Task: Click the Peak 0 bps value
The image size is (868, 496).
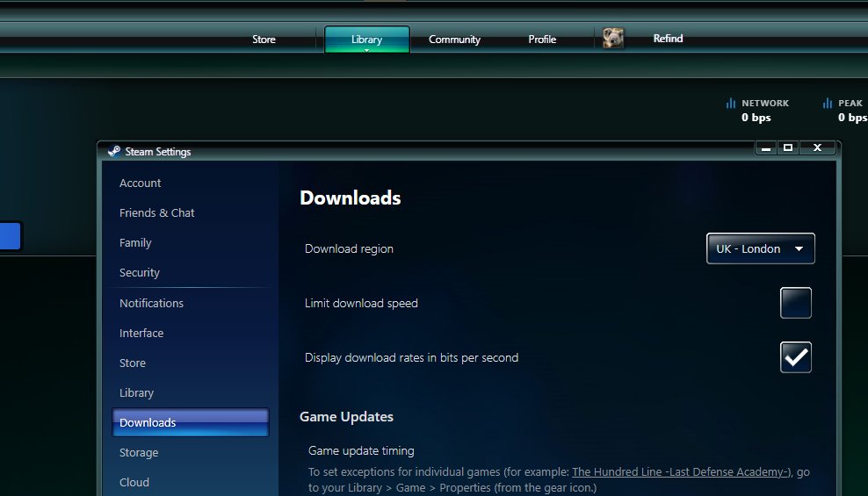Action: point(852,118)
